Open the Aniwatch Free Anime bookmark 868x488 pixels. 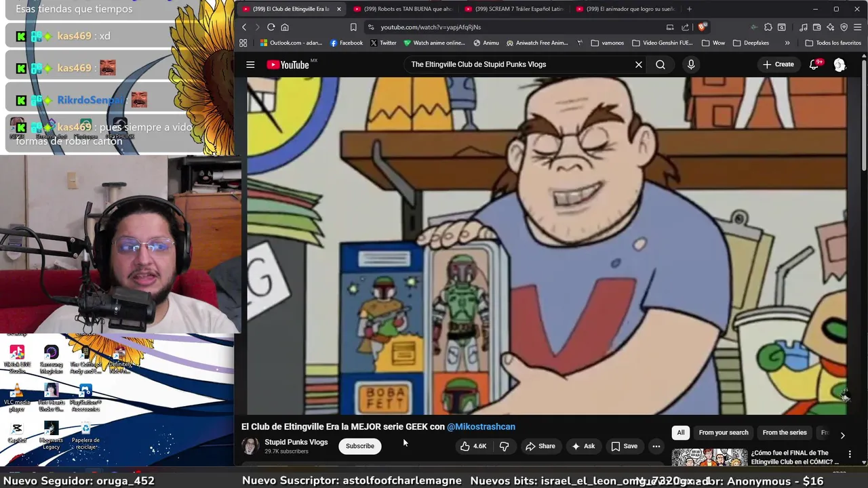click(536, 43)
